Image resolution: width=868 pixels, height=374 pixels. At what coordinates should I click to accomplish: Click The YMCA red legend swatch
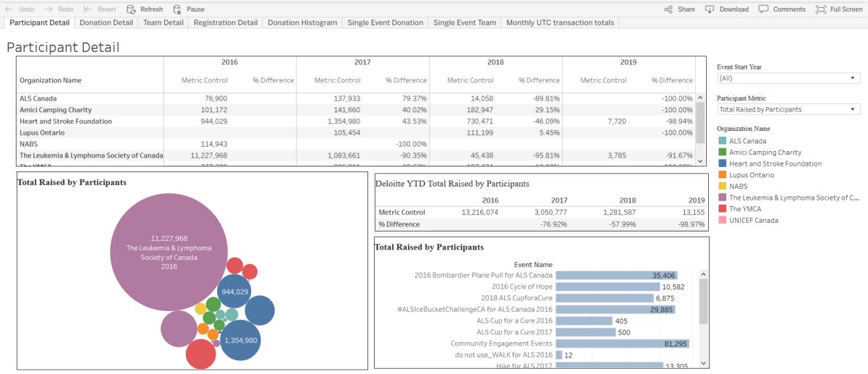click(722, 209)
